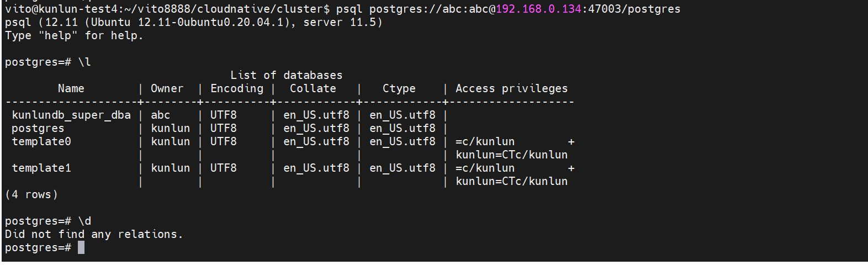Click the typed \d command
The width and height of the screenshot is (868, 265).
tap(84, 221)
